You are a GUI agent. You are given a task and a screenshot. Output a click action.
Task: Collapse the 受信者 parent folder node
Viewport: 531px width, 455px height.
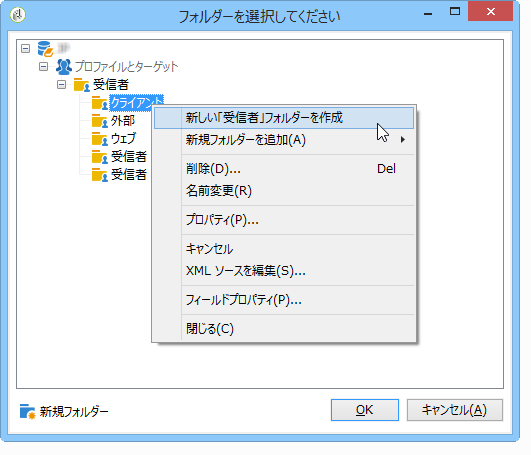tap(61, 84)
